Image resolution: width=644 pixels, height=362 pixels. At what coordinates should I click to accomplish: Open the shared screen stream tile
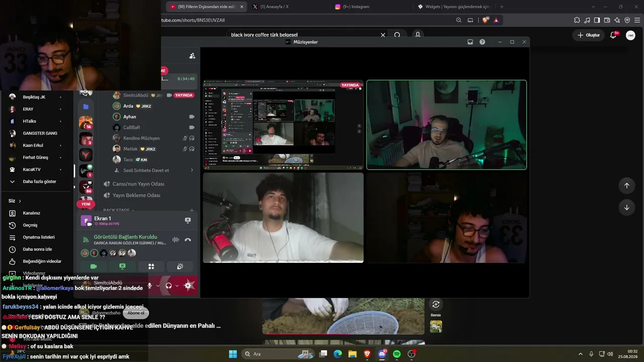click(x=283, y=125)
